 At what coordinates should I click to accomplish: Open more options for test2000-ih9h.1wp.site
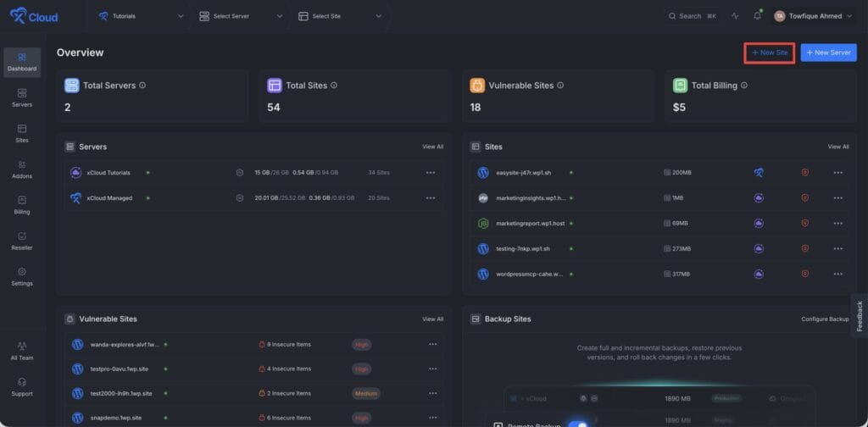433,393
